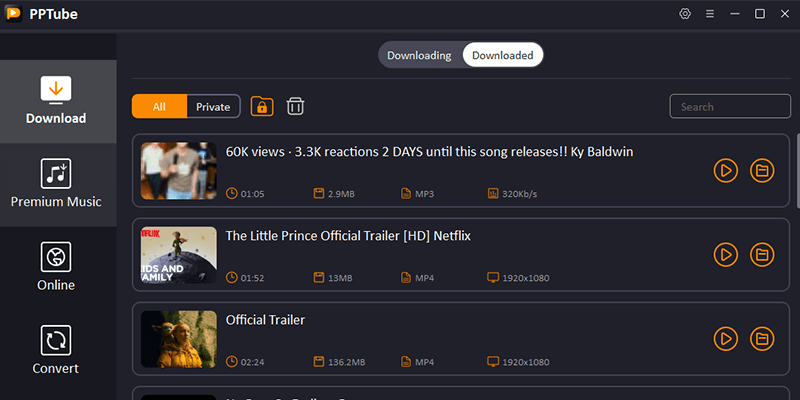Open file folder for Ky Baldwin song
The image size is (800, 400).
(762, 171)
